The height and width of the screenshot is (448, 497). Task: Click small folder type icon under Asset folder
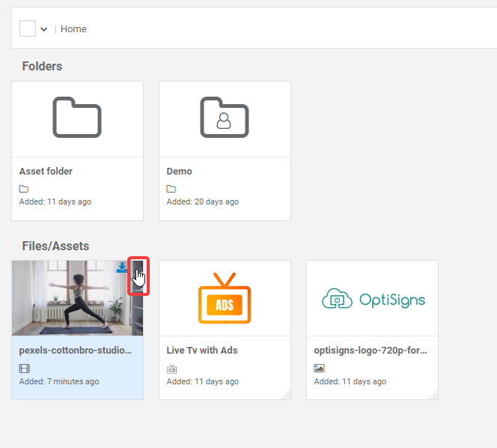point(24,189)
